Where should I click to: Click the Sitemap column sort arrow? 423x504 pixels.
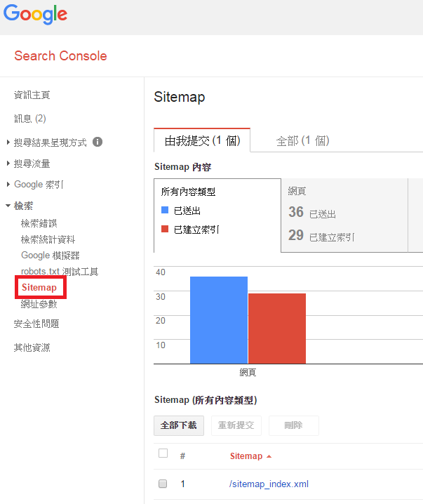(269, 456)
